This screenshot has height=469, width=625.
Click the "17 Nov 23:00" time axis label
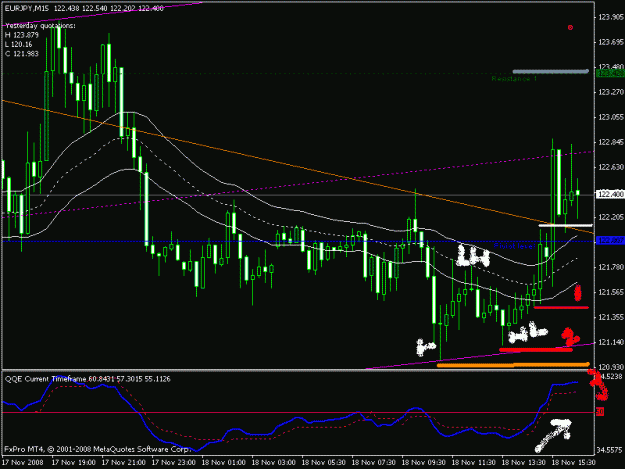click(x=174, y=463)
